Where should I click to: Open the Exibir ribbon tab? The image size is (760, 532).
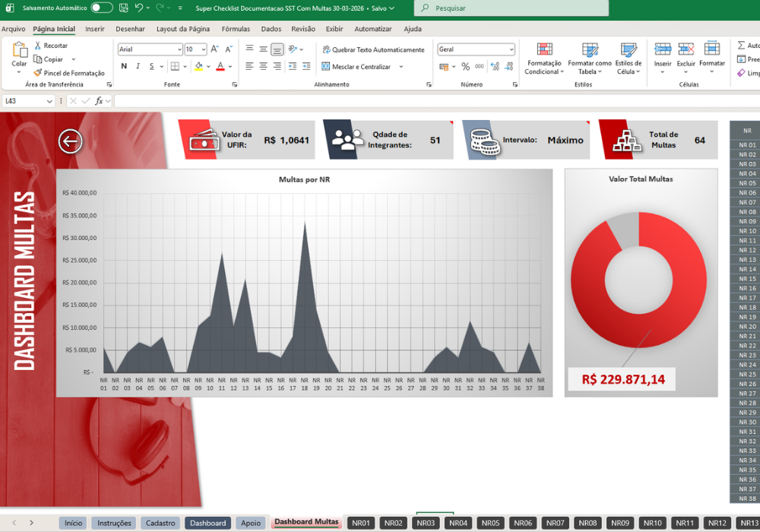[x=334, y=29]
